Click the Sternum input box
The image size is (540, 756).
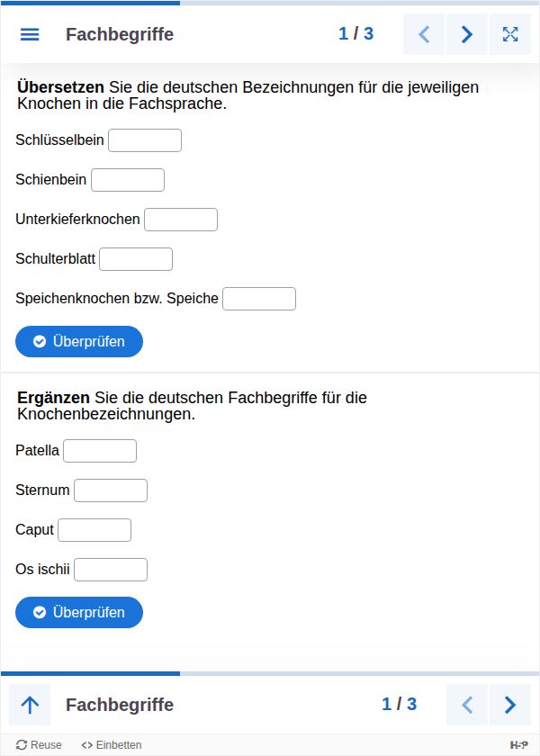tap(111, 490)
